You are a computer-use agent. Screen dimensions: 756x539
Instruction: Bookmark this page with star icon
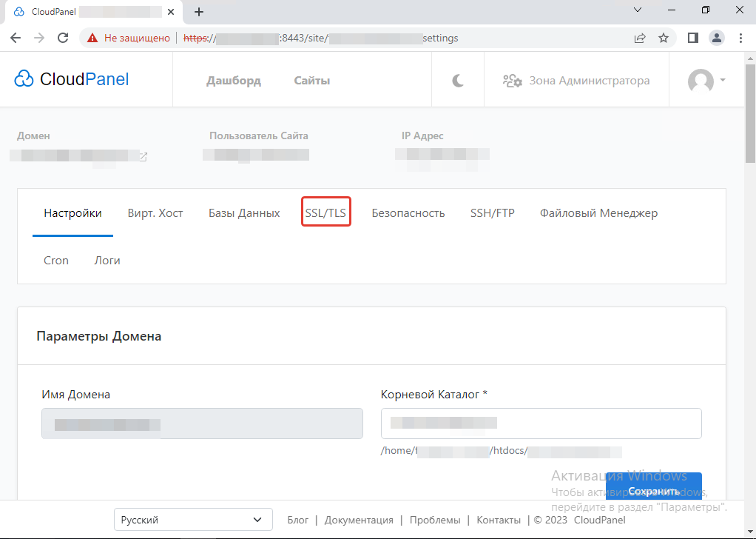(x=664, y=38)
